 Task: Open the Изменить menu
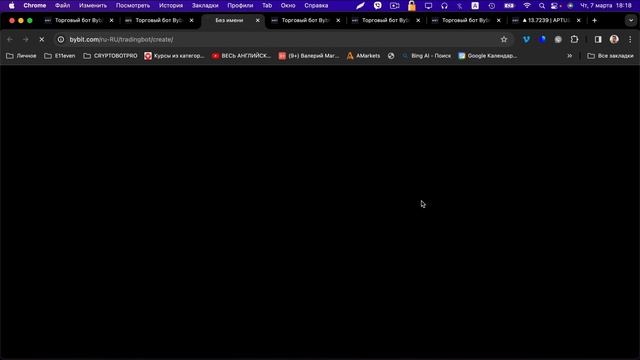coord(93,6)
